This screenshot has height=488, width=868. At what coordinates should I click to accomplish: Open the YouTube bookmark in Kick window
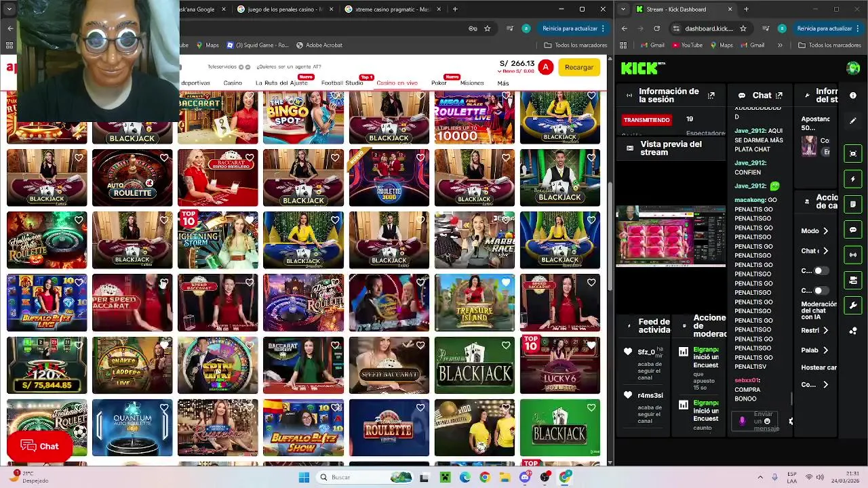click(x=687, y=45)
